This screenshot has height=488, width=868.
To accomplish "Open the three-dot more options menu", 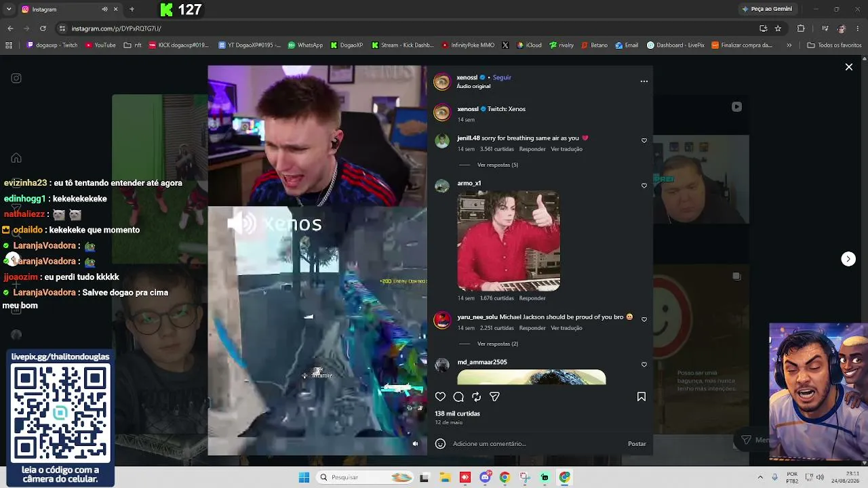I will tap(644, 81).
